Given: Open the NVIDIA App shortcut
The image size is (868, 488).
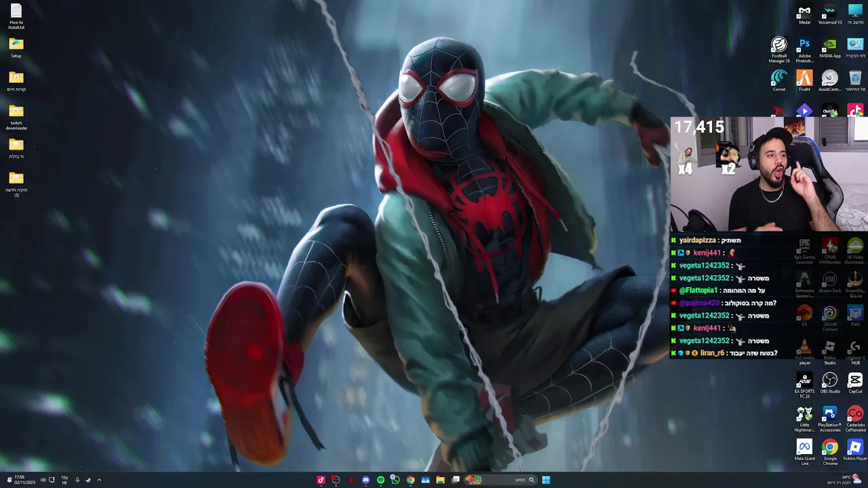Looking at the screenshot, I should (830, 49).
